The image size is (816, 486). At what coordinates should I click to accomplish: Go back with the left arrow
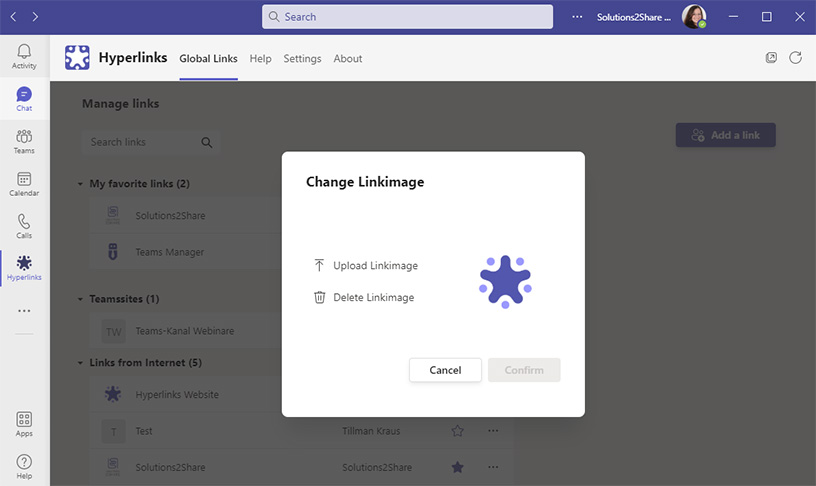pyautogui.click(x=14, y=17)
